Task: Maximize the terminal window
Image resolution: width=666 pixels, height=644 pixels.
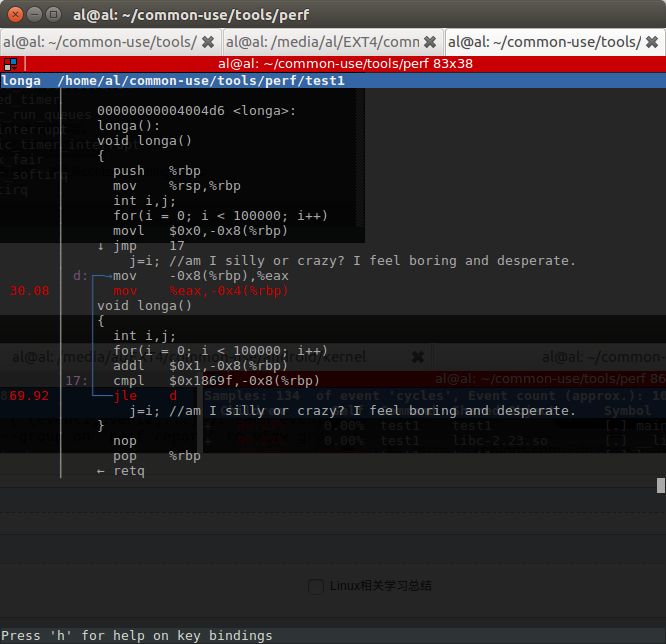Action: [53, 15]
